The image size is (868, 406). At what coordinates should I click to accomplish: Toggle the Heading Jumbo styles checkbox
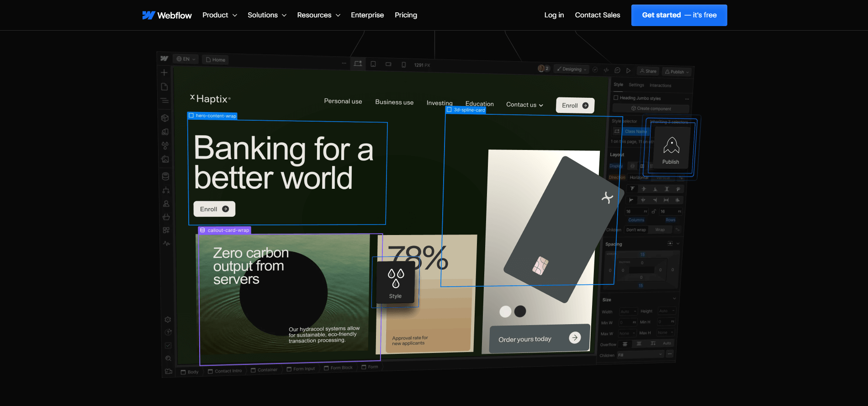click(616, 98)
